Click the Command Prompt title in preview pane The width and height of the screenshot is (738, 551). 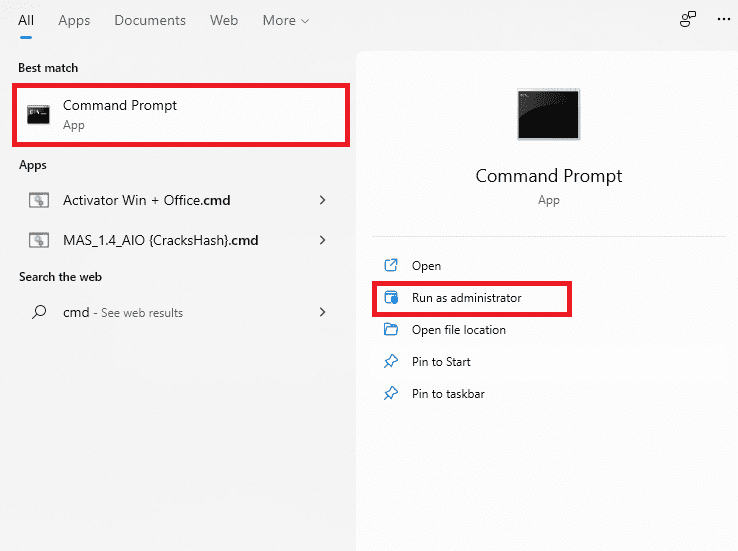pyautogui.click(x=549, y=176)
